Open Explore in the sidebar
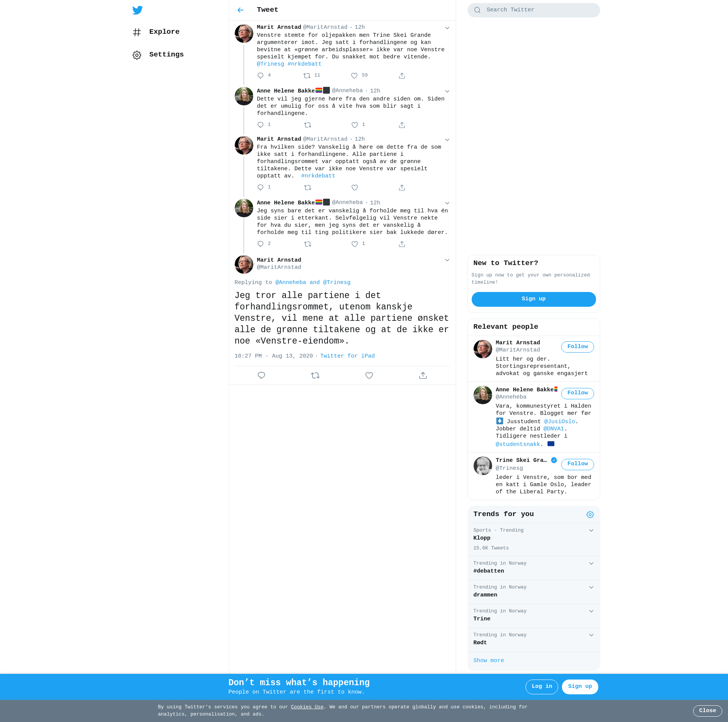Viewport: 728px width, 722px height. 164,32
